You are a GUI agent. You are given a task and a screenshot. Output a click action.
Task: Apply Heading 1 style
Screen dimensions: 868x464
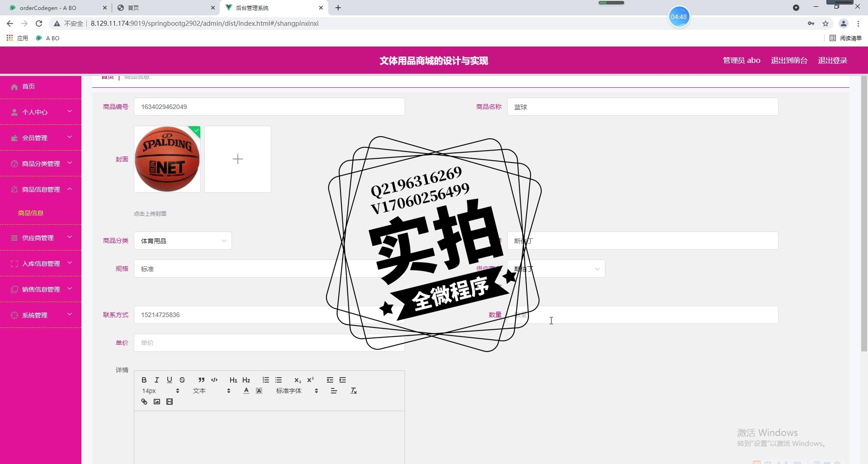pos(233,380)
